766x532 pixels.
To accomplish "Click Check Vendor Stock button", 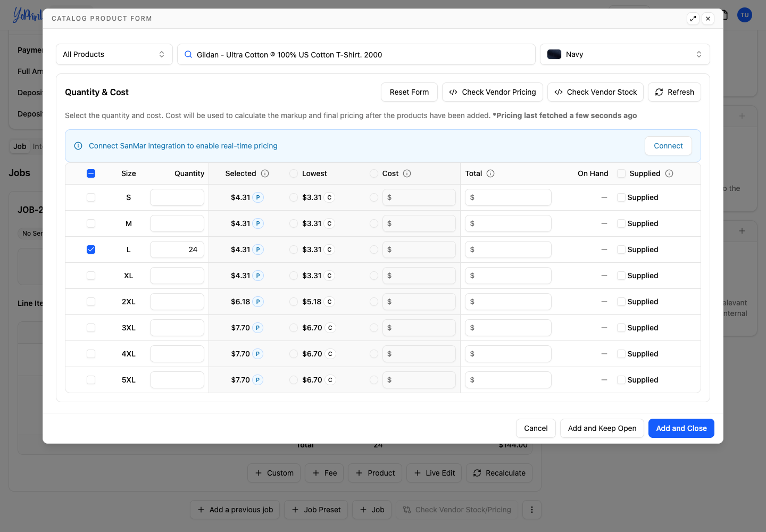I will pos(596,92).
